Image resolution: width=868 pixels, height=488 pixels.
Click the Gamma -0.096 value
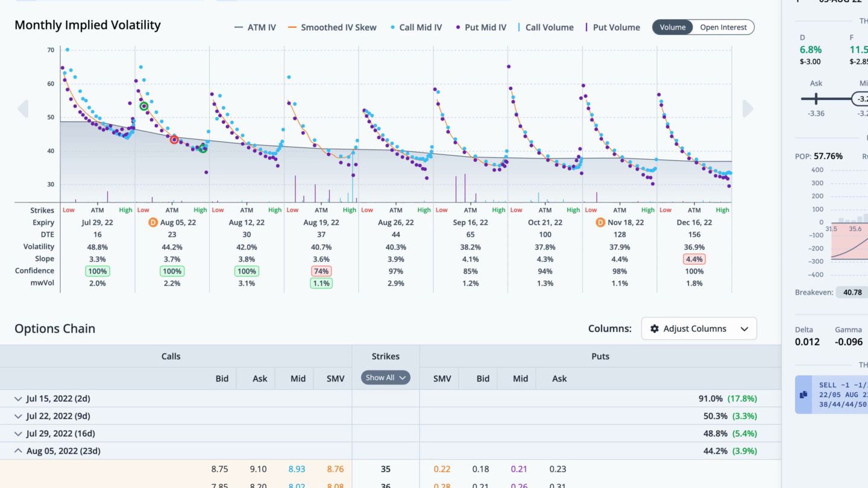[x=848, y=342]
